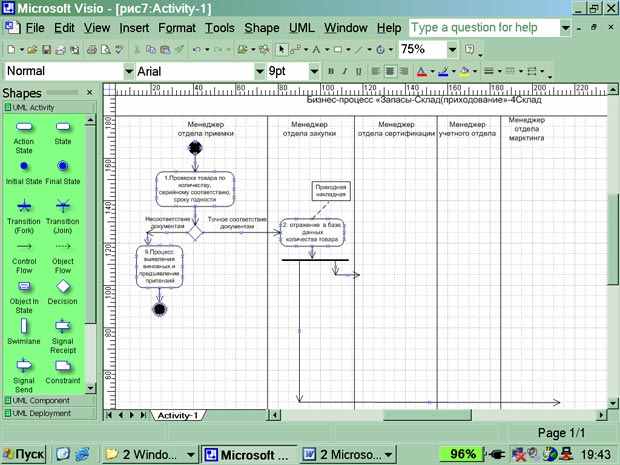Select the Rectangle drawing tool

tap(338, 49)
